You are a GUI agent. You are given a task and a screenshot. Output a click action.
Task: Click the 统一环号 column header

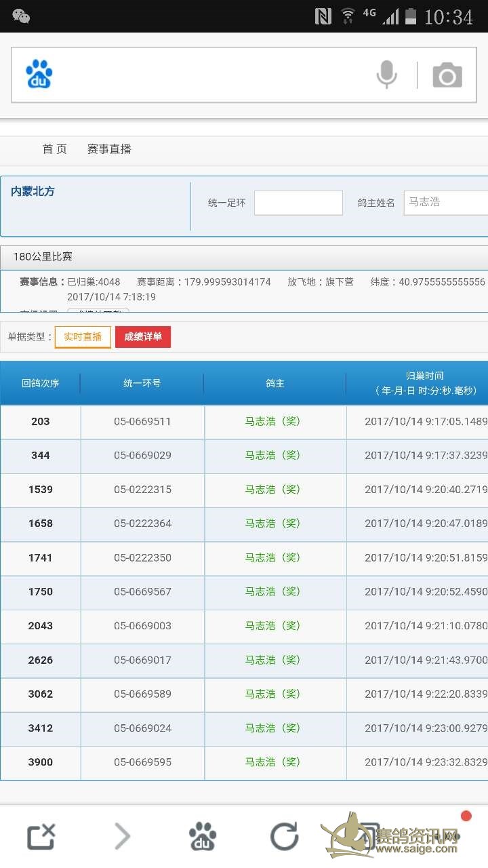pyautogui.click(x=142, y=384)
